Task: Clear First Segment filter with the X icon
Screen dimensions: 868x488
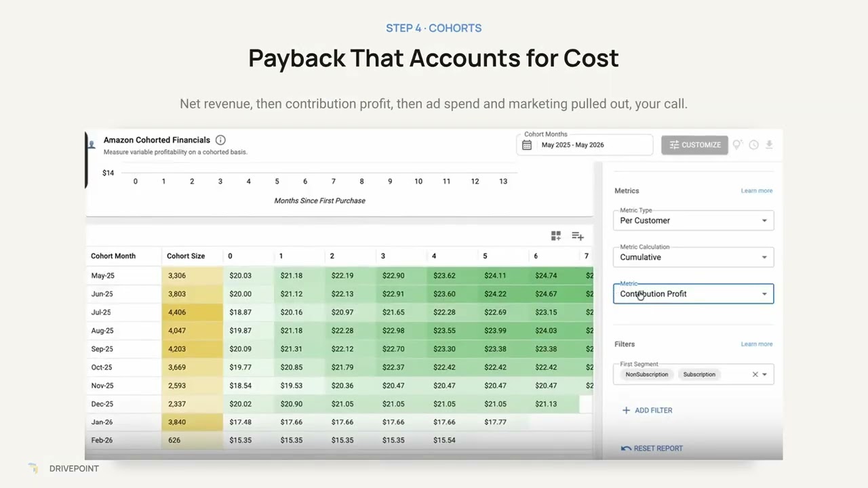Action: click(x=755, y=374)
